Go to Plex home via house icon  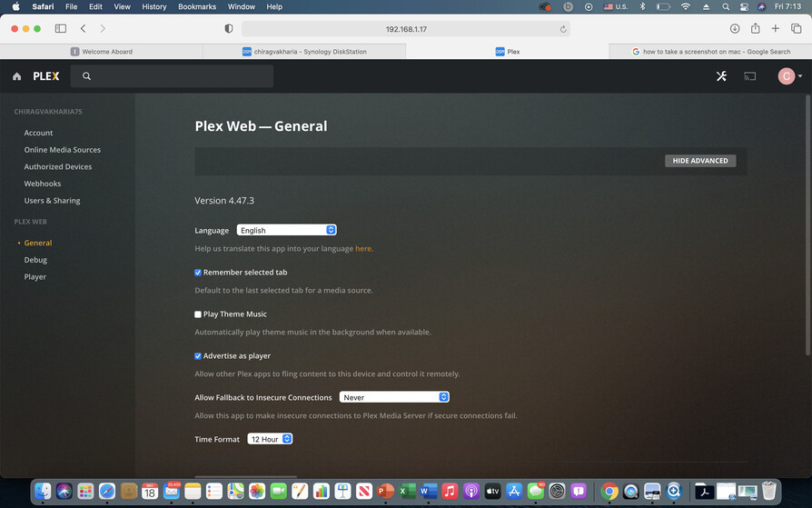[x=17, y=76]
